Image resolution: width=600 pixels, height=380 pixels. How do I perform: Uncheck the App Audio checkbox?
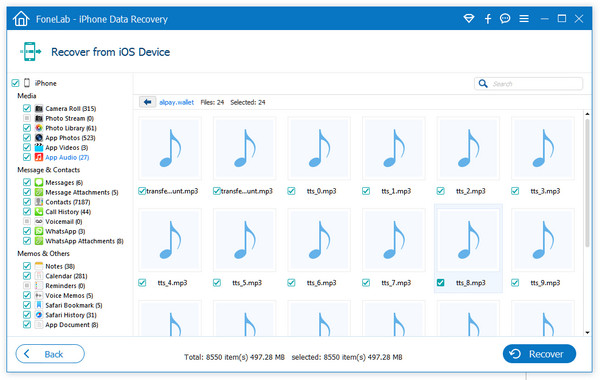click(27, 157)
